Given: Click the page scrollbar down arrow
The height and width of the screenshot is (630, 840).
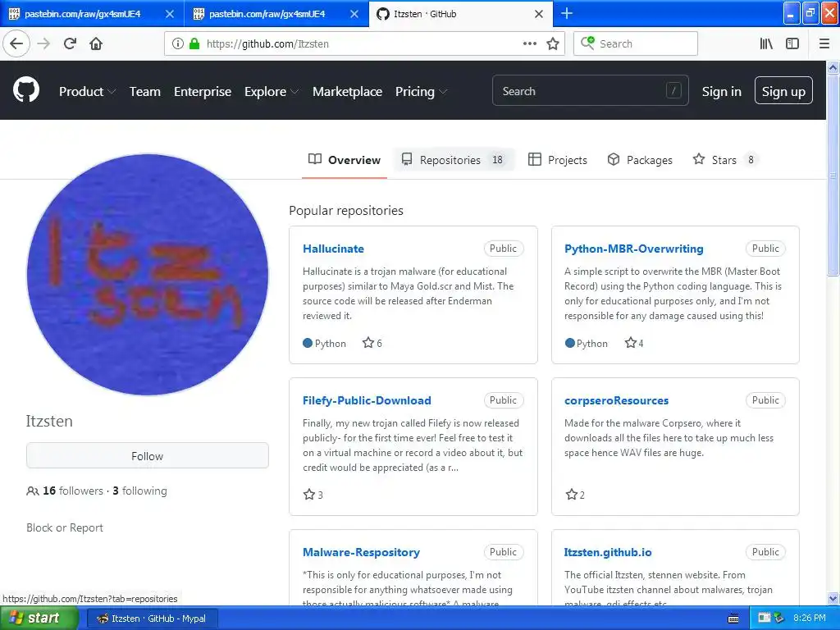Looking at the screenshot, I should 833,598.
